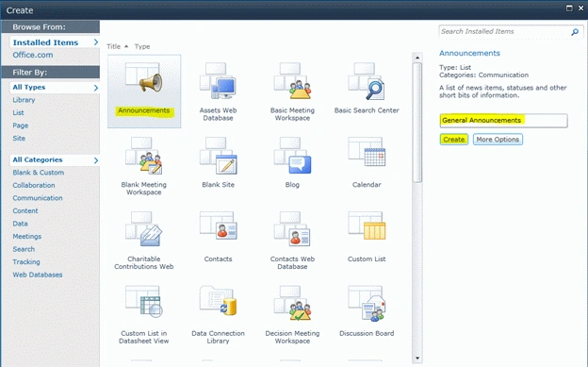Filter by Library type
Screen dimensions: 588x367
[24, 100]
